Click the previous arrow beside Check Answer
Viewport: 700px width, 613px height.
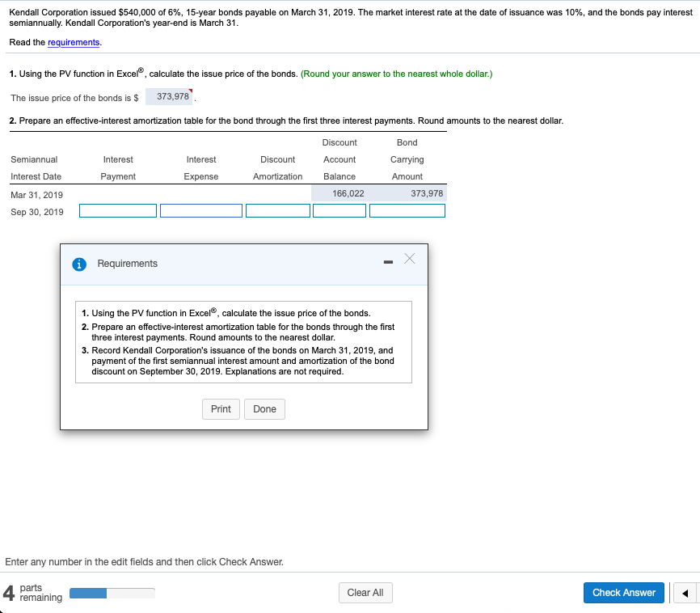[x=685, y=593]
